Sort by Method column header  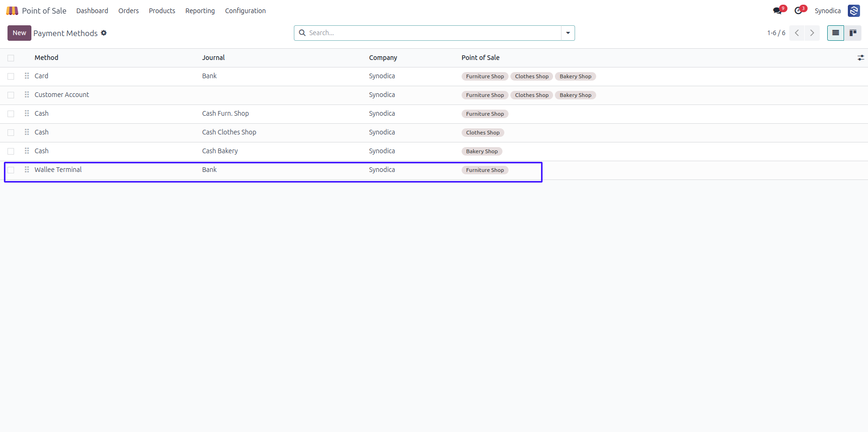[46, 58]
